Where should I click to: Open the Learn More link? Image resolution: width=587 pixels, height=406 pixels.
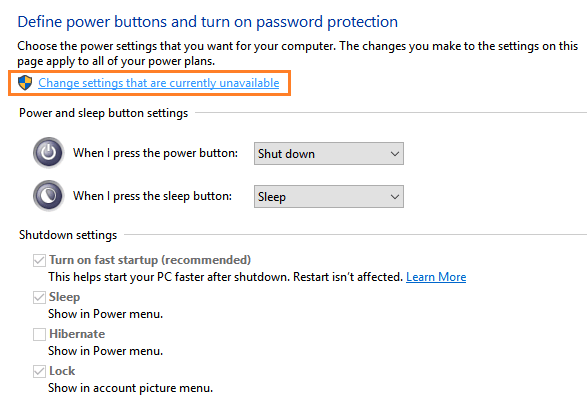[436, 277]
